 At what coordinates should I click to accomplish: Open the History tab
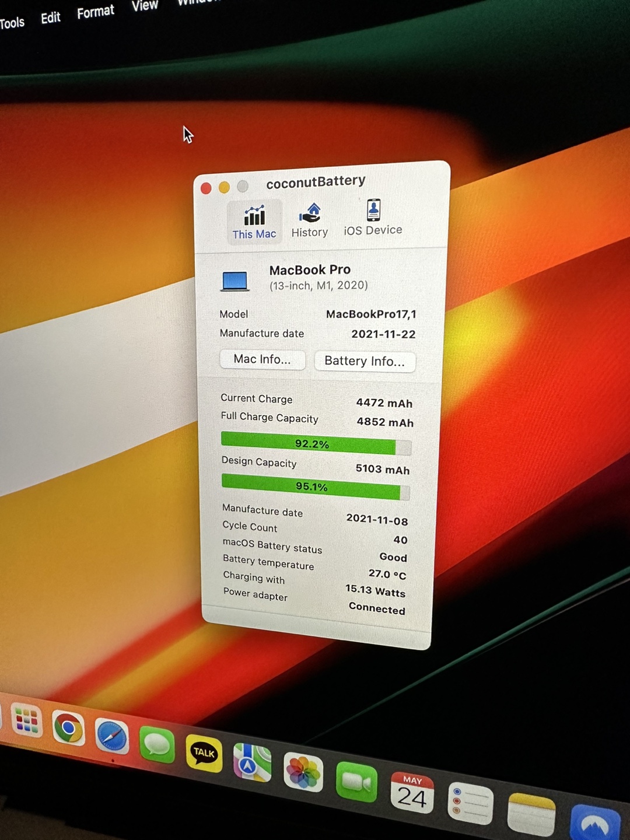point(310,220)
